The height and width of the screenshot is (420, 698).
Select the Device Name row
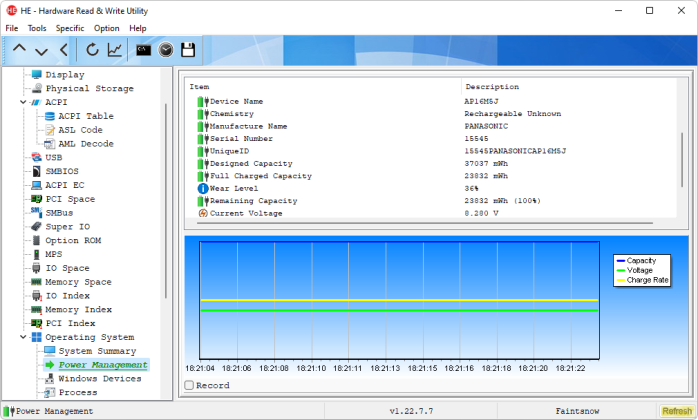pyautogui.click(x=430, y=102)
